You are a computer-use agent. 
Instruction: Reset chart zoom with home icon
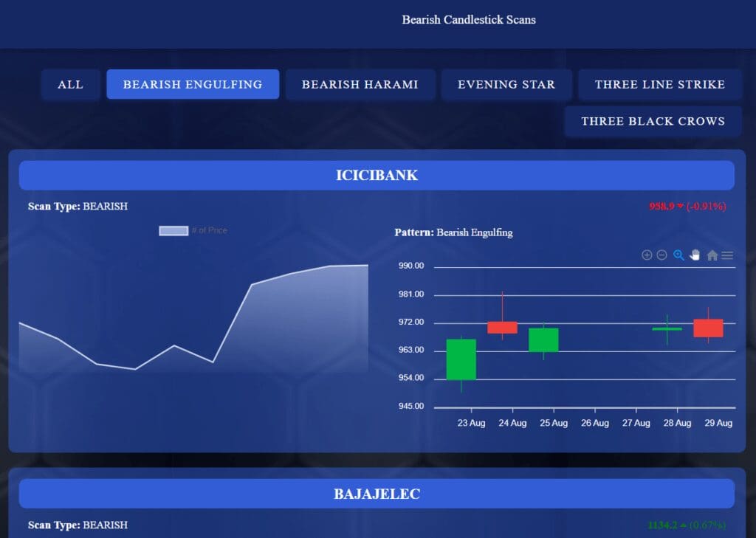[x=712, y=255]
